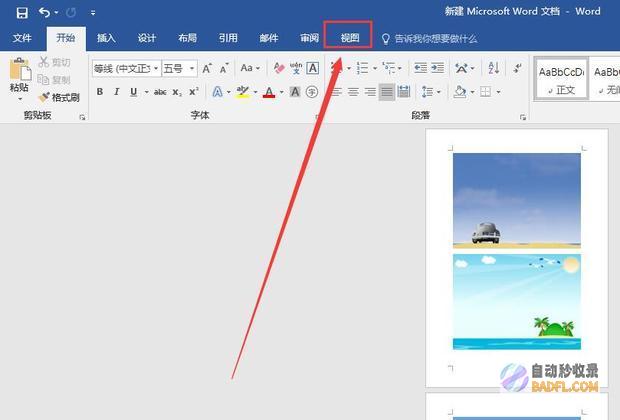Viewport: 620px width, 420px height.
Task: Clear all formatting with the eraser icon
Action: 279,68
